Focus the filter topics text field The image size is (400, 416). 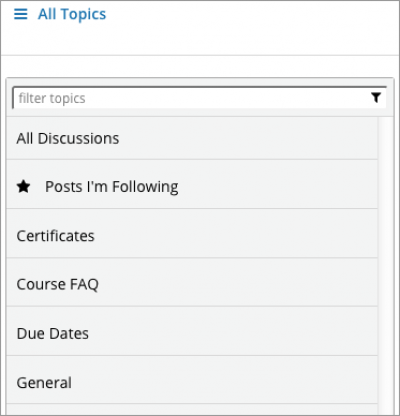coord(199,98)
